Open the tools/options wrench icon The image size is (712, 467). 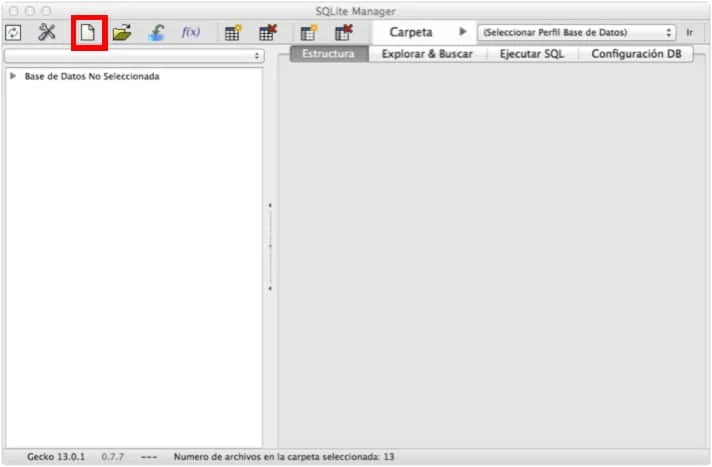(46, 32)
